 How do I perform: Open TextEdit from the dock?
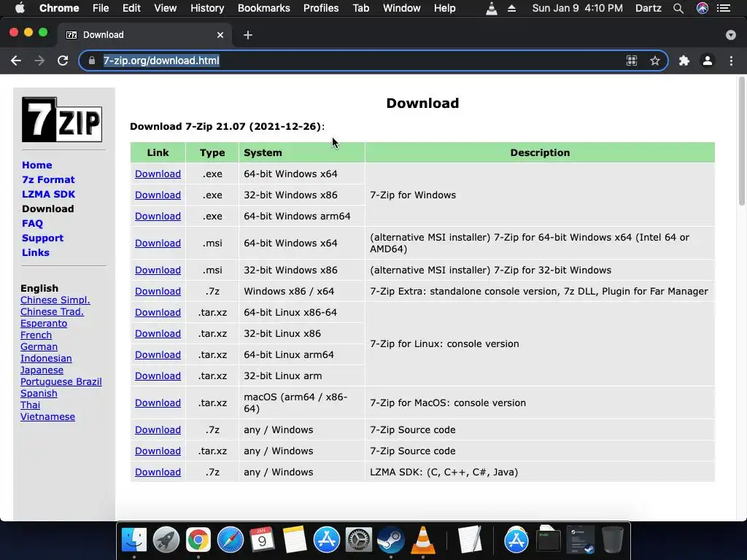[x=470, y=540]
